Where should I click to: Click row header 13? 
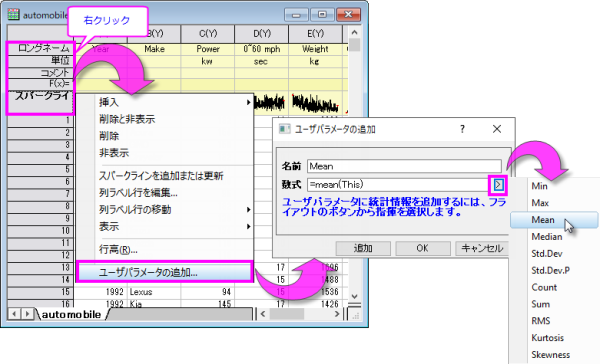[40, 267]
